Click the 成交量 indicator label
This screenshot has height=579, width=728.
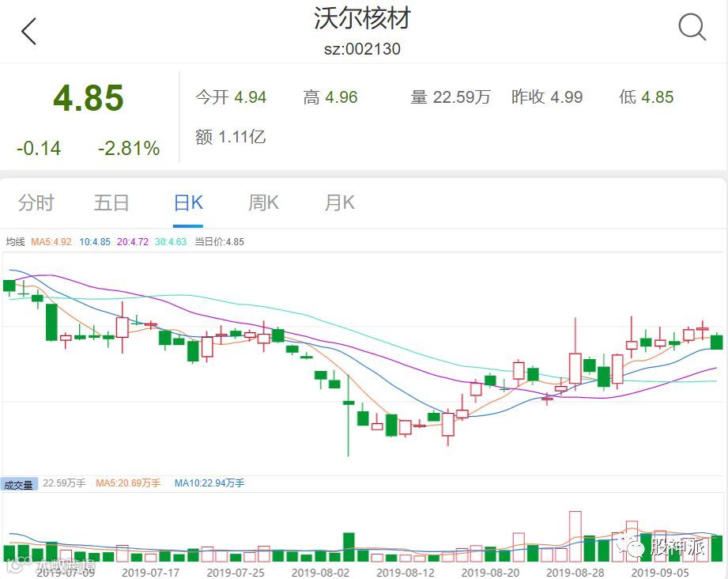pyautogui.click(x=18, y=485)
